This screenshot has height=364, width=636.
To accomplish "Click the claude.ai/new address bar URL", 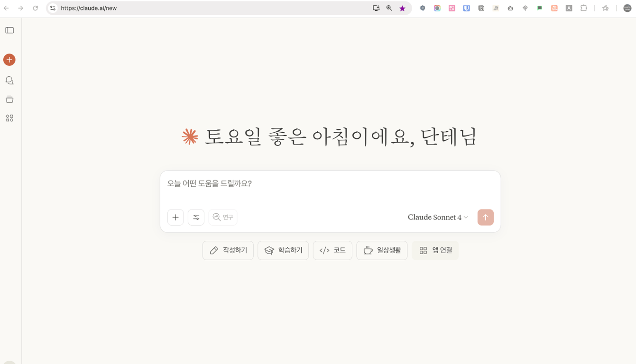I will 89,8.
